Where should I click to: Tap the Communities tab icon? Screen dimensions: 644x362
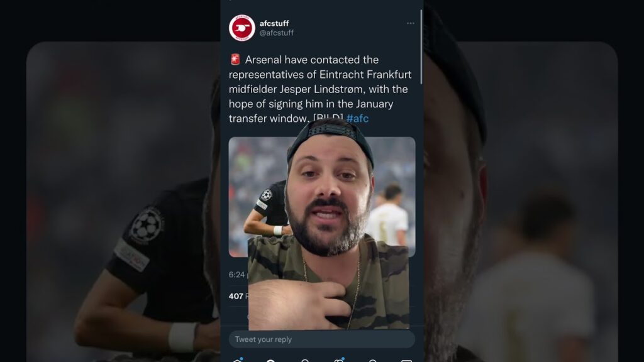coord(339,360)
